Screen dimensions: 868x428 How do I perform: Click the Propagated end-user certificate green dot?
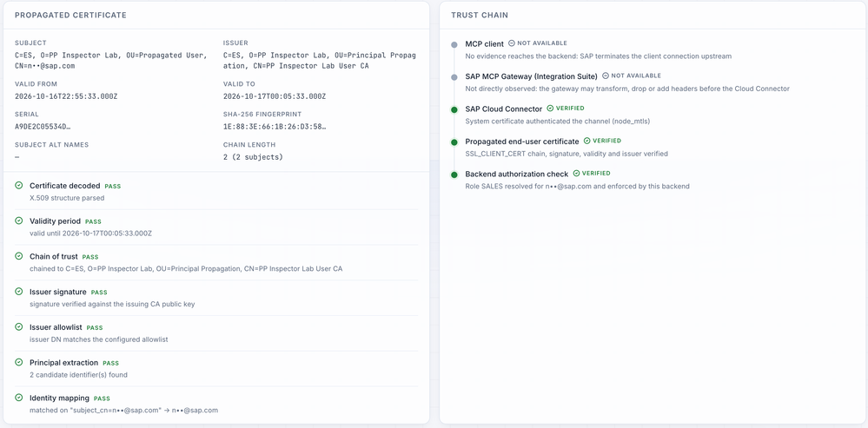454,142
